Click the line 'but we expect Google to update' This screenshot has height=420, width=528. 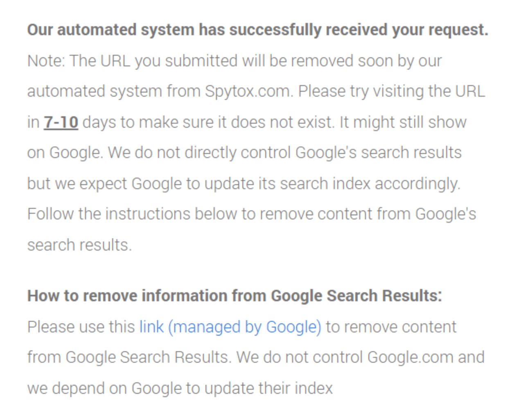coord(244,184)
